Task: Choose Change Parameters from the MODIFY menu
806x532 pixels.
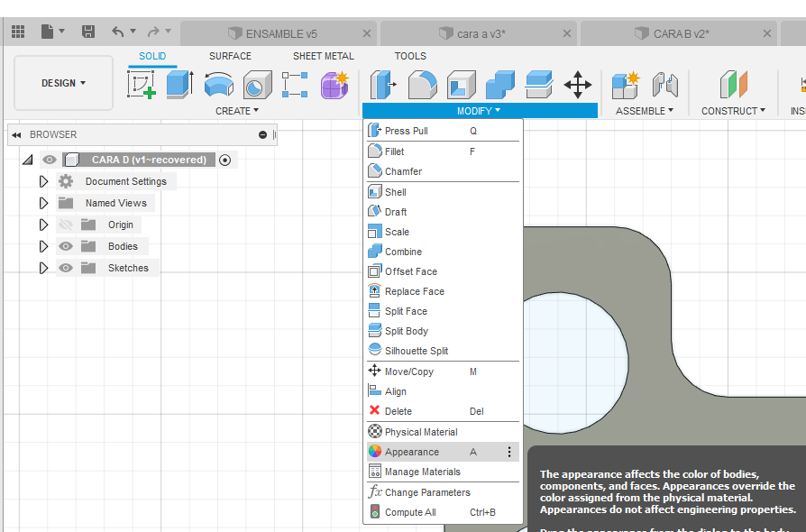Action: click(x=443, y=492)
